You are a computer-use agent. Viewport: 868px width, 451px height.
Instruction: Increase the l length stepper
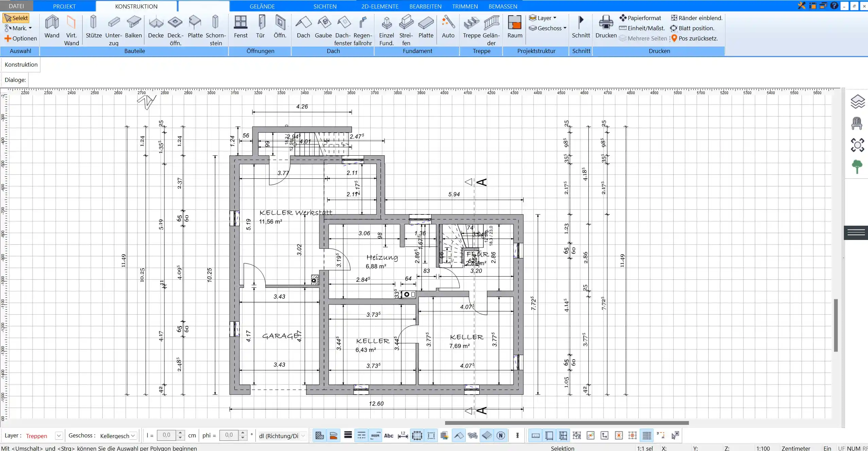click(181, 433)
